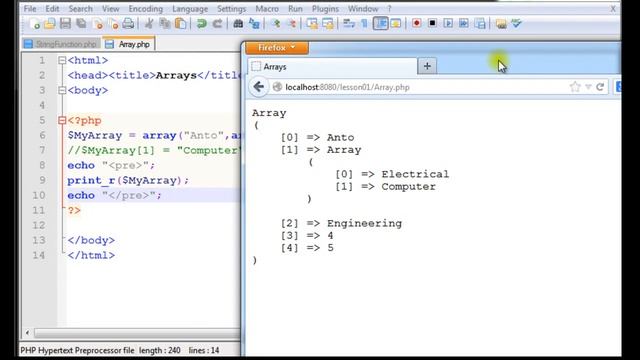
Task: Toggle the highlighted indent guide button
Action: (x=381, y=24)
